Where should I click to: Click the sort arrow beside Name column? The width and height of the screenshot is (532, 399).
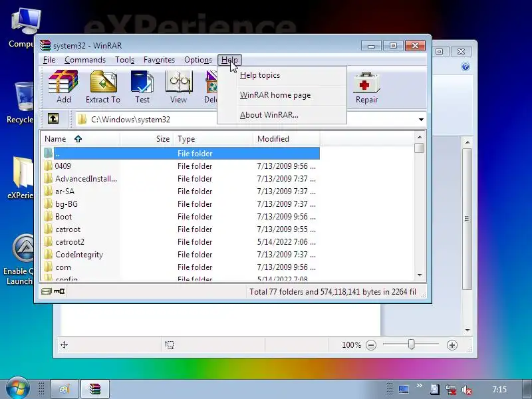(x=78, y=139)
